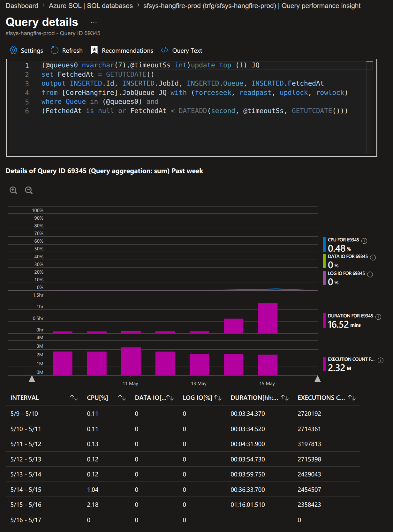
Task: Sort table by INTERVAL column arrows
Action: pos(74,398)
